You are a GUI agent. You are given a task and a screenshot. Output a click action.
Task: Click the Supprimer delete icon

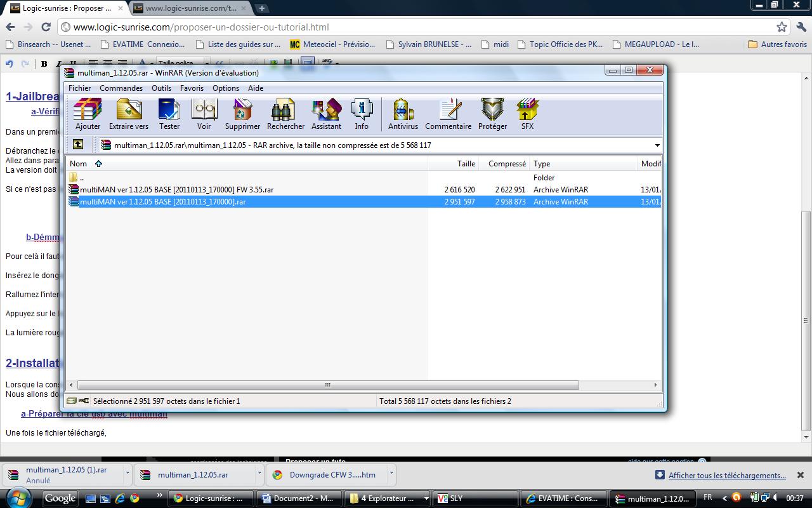click(x=242, y=114)
